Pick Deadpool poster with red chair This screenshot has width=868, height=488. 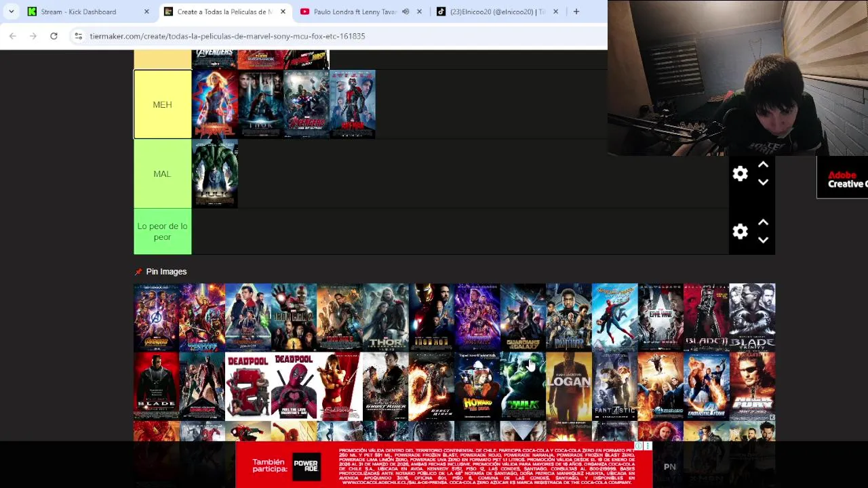click(248, 386)
